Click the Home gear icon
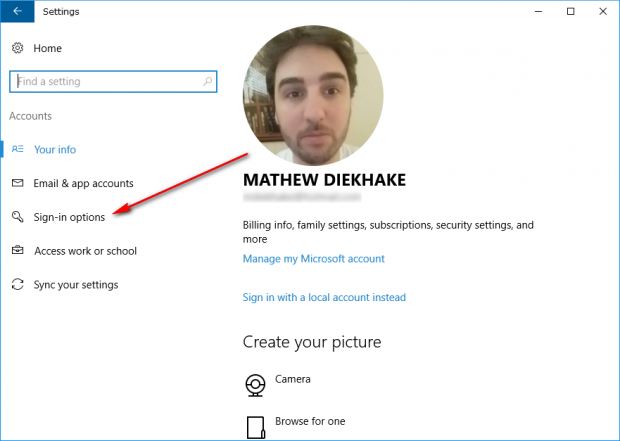 17,48
